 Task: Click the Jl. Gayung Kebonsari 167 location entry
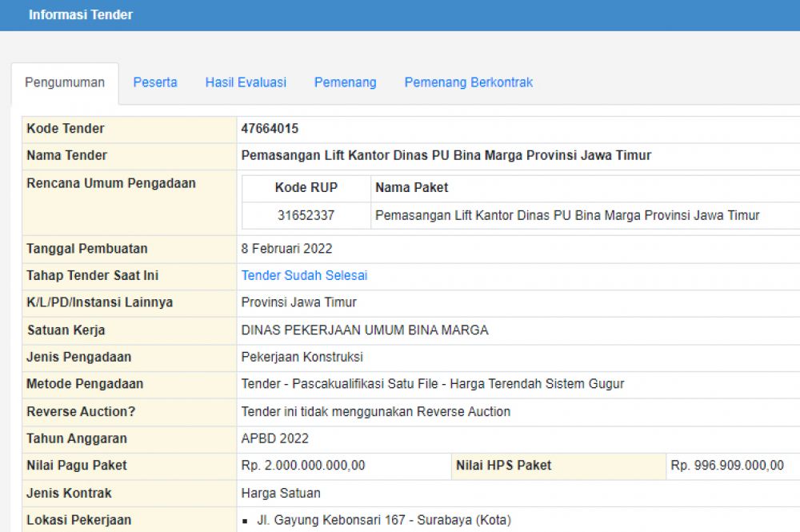[x=383, y=520]
